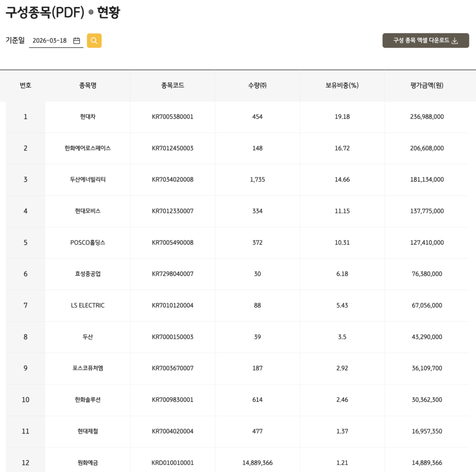Download the 구성 종목 엑셀 file
476x472 pixels.
[x=425, y=40]
